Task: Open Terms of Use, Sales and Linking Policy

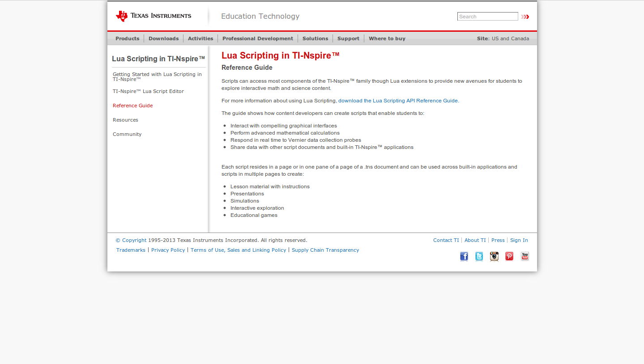Action: tap(238, 250)
